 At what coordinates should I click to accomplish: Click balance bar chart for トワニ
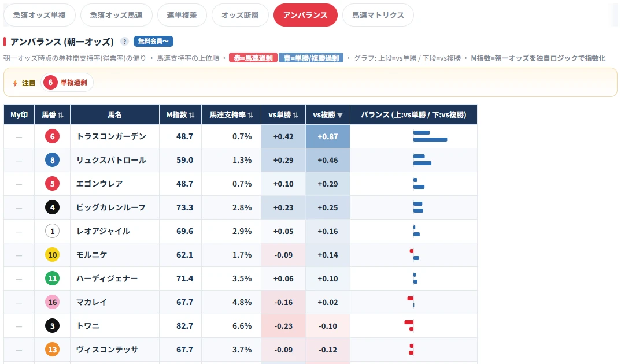tap(409, 326)
